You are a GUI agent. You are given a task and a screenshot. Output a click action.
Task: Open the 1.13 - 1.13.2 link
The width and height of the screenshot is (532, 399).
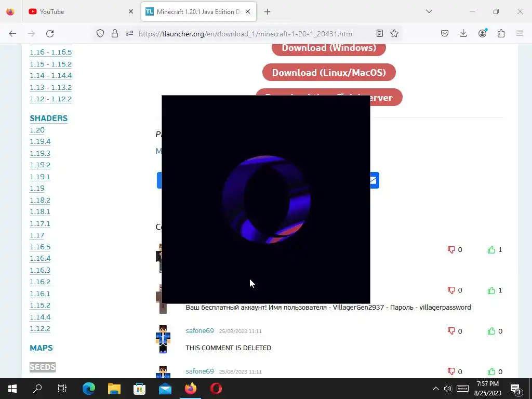[51, 87]
